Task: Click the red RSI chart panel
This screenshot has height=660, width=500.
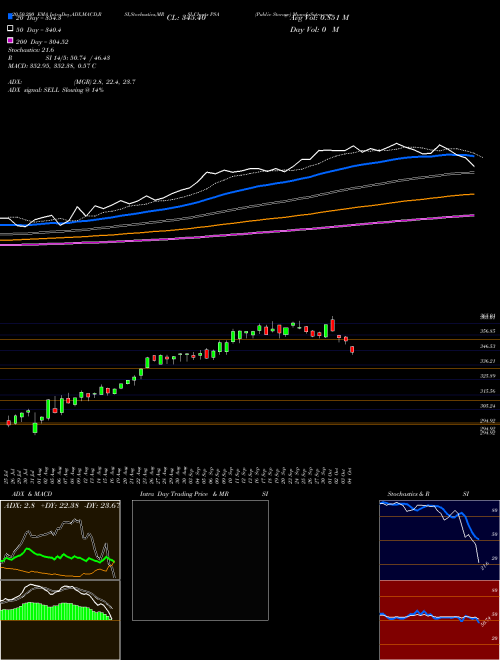Action: coord(439,620)
